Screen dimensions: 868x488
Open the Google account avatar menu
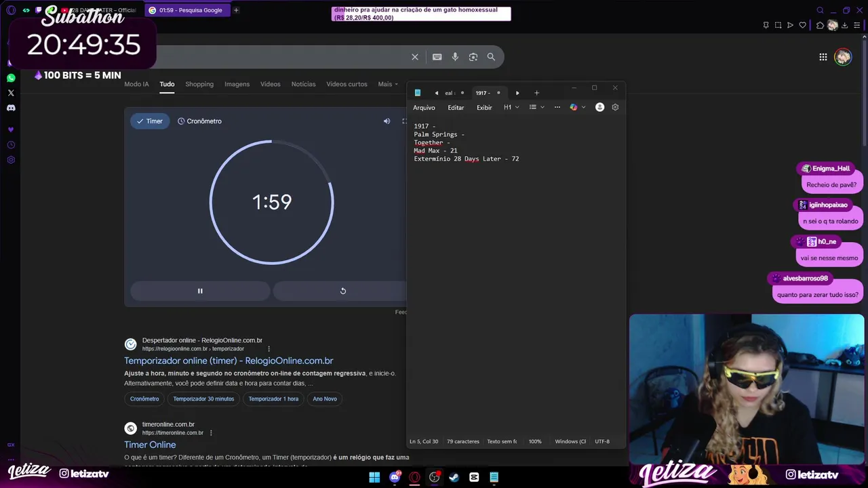[x=843, y=57]
